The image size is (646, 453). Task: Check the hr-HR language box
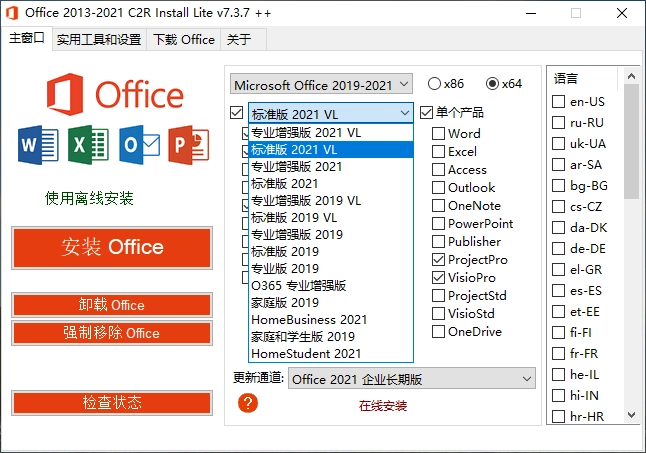point(558,416)
